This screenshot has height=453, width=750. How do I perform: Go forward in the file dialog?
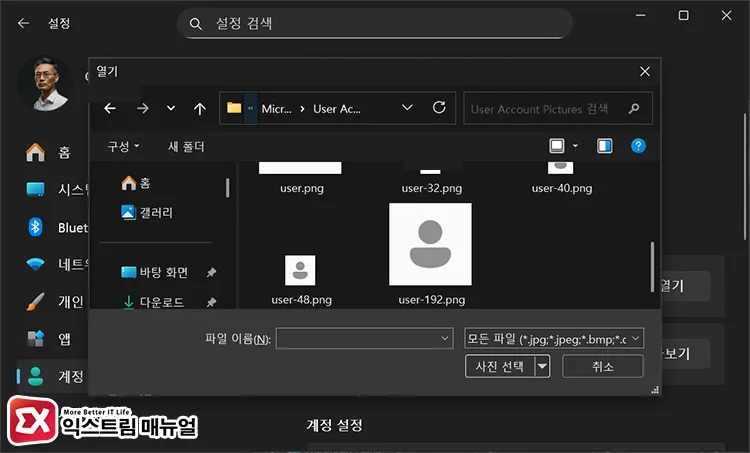point(143,109)
